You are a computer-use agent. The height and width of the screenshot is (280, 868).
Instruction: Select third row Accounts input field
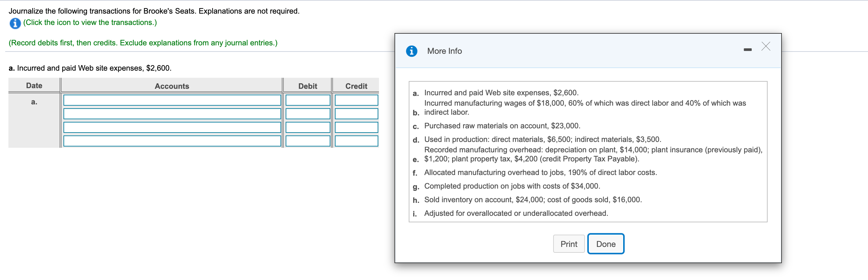pyautogui.click(x=172, y=127)
